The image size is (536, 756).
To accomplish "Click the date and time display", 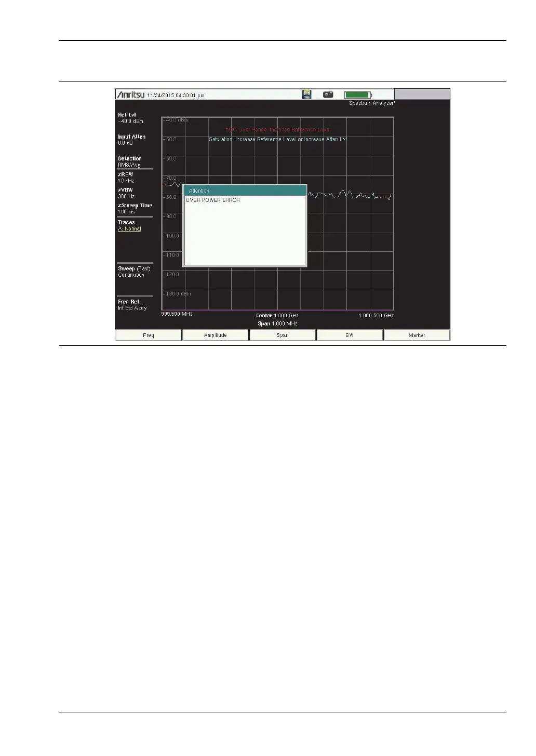I will (176, 96).
